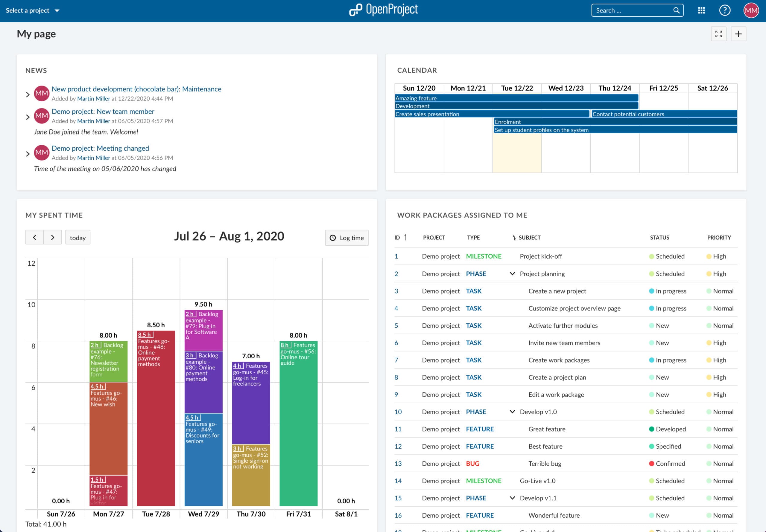766x532 pixels.
Task: Go to previous week in spent time
Action: tap(34, 237)
